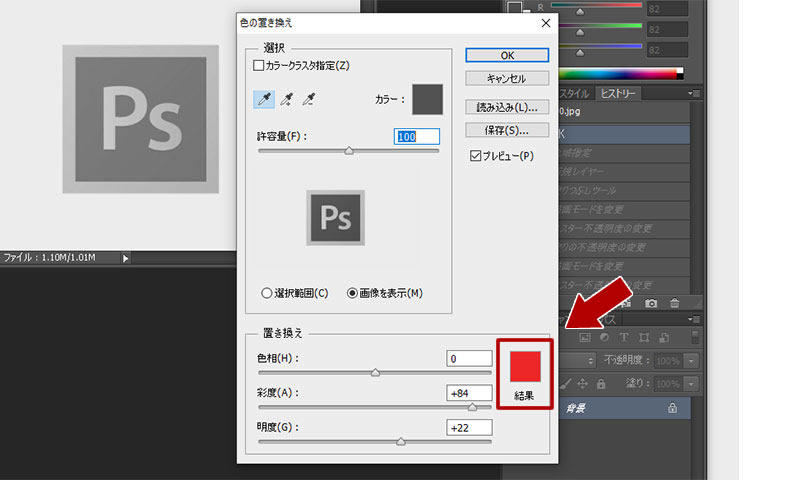This screenshot has width=800, height=480.
Task: Open the History panel flyout menu
Action: (694, 93)
